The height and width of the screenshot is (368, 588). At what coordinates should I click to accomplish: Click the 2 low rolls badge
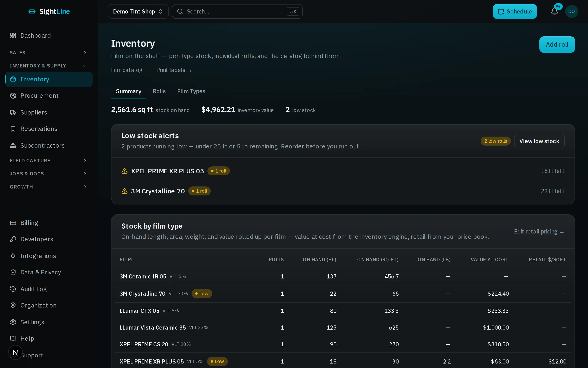[x=496, y=141]
